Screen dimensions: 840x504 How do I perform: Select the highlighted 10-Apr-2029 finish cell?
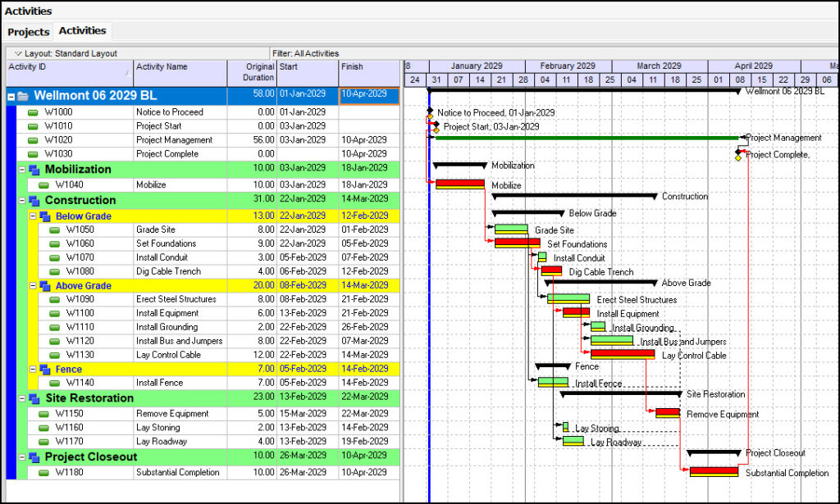(x=369, y=95)
